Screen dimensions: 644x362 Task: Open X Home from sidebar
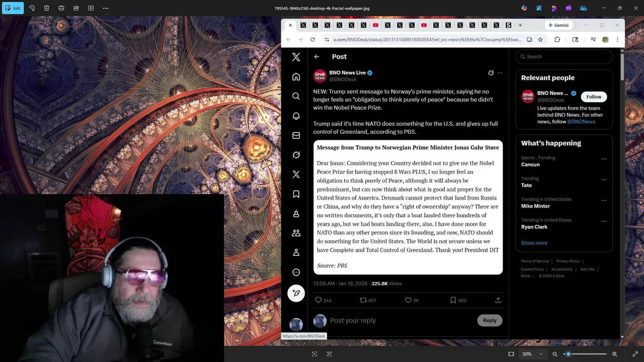click(296, 77)
